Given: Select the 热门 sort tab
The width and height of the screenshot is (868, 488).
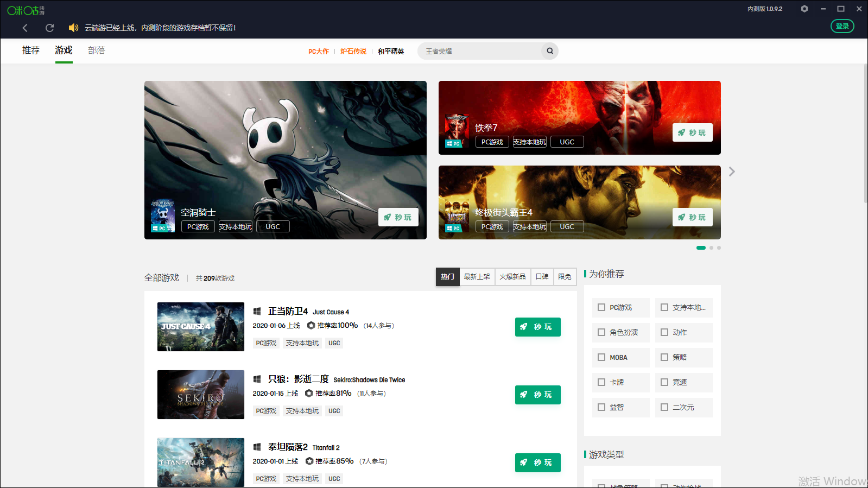Looking at the screenshot, I should (448, 277).
